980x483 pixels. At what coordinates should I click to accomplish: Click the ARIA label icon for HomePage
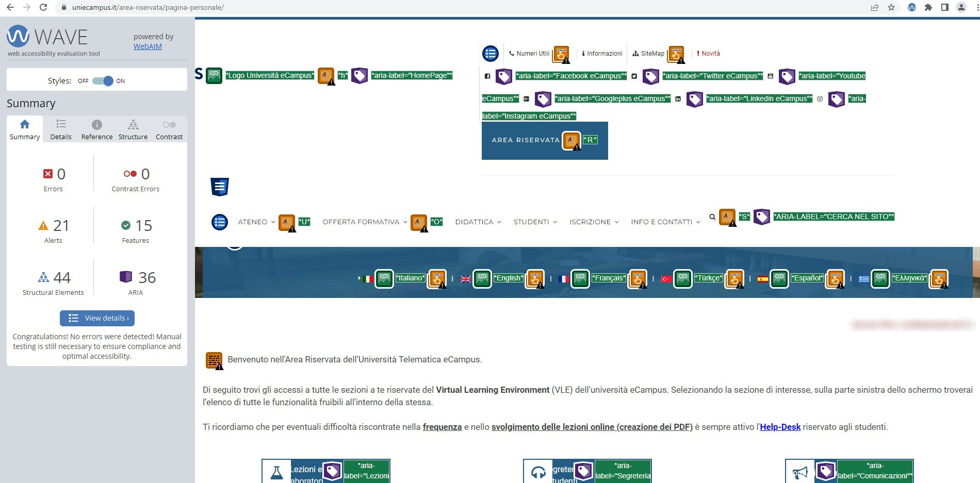click(360, 76)
